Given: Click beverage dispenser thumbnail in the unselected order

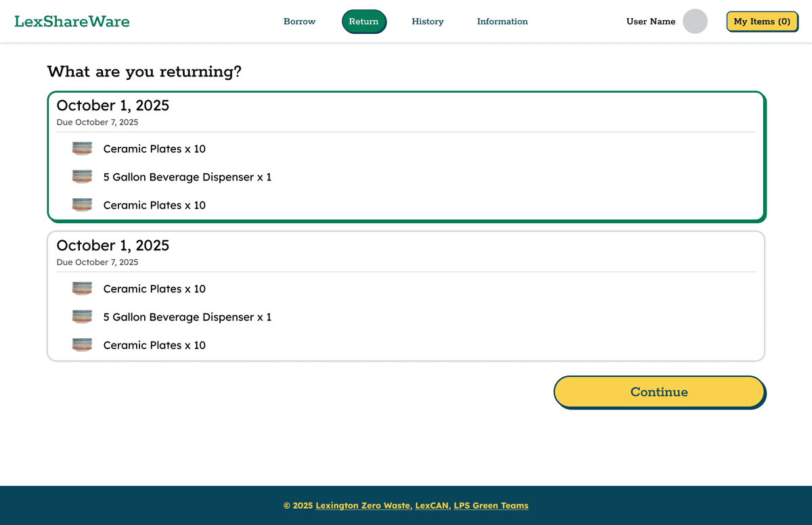Looking at the screenshot, I should click(82, 317).
